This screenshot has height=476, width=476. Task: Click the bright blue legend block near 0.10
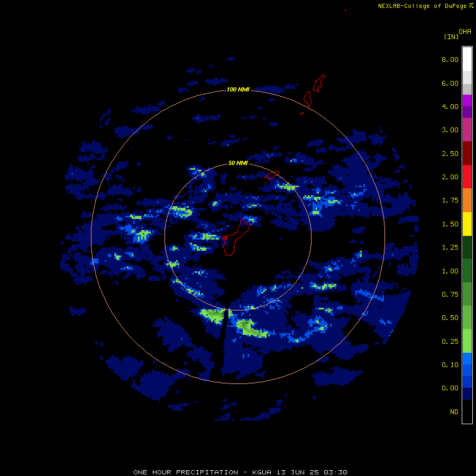click(467, 359)
